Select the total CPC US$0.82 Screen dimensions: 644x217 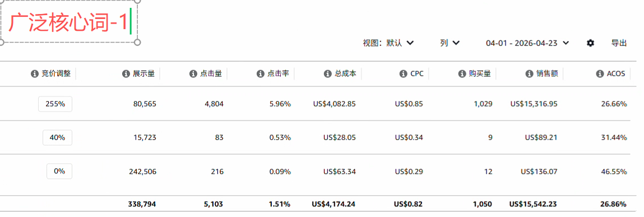[408, 204]
